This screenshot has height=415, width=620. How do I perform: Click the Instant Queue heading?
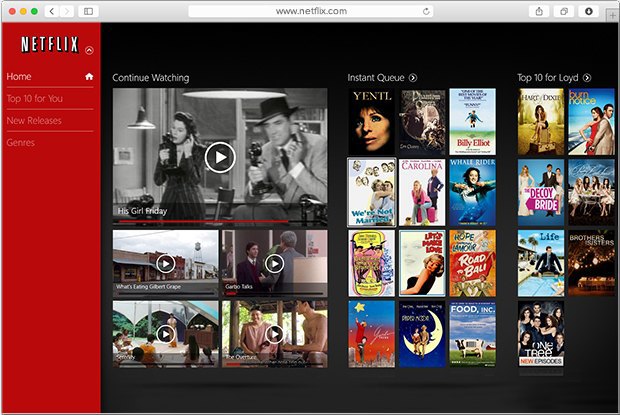[376, 78]
